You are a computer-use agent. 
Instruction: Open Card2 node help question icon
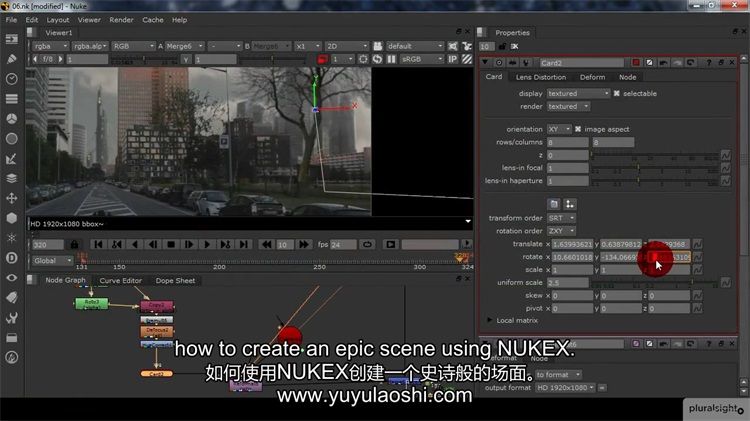tap(709, 63)
